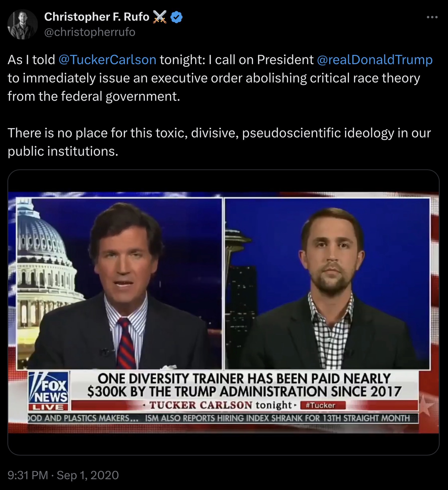This screenshot has width=448, height=490.
Task: Click the #Tucker hashtag badge in video
Action: 323,405
